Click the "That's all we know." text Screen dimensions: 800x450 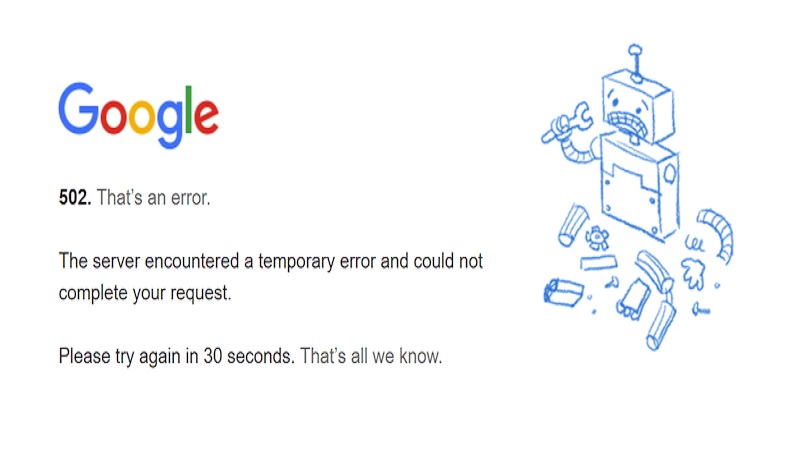tap(370, 356)
